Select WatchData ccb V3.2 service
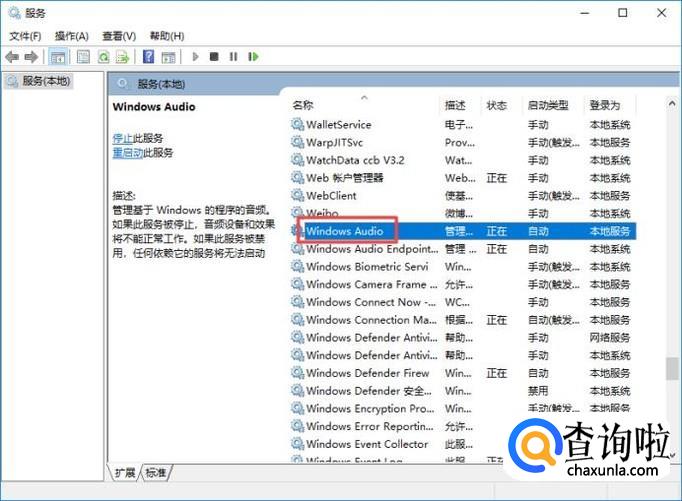682x501 pixels. [x=462, y=160]
